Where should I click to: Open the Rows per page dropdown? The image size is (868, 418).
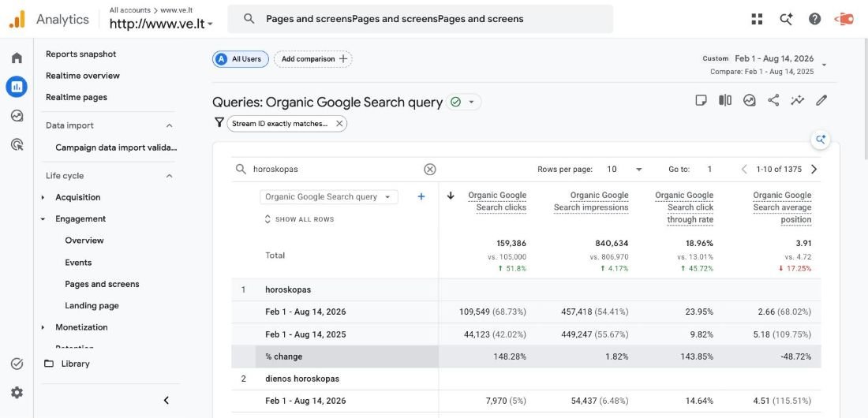pyautogui.click(x=624, y=170)
